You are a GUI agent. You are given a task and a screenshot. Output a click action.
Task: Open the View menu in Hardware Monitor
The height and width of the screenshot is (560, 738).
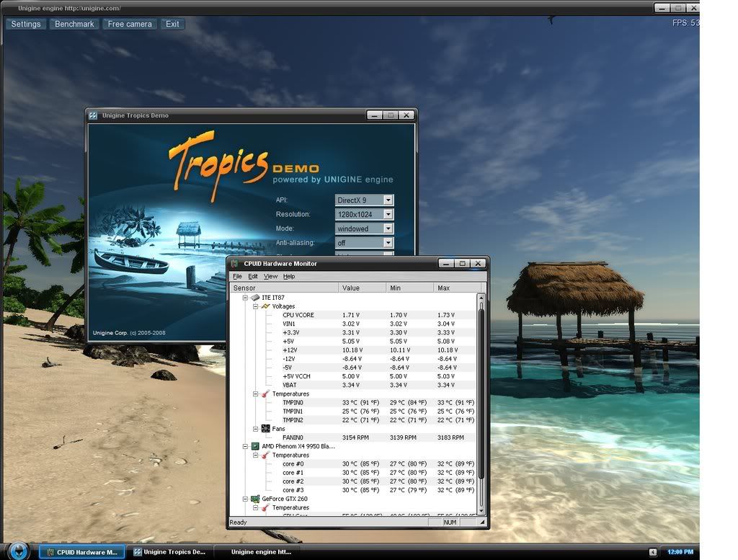271,276
